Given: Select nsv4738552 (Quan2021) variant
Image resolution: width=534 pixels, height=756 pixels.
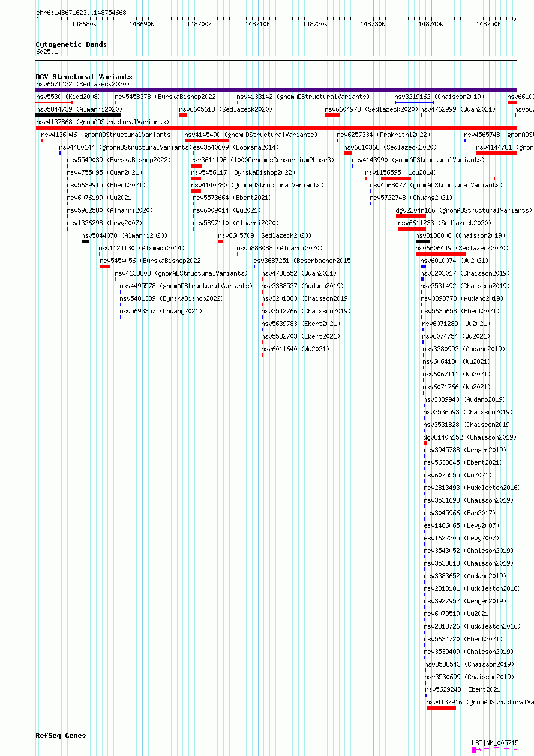Looking at the screenshot, I should (x=299, y=273).
